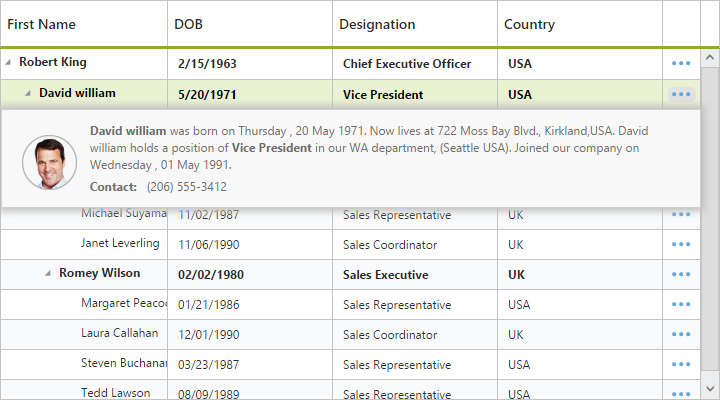The height and width of the screenshot is (400, 720).
Task: Click the Chief Executive Officer cell
Action: [407, 64]
